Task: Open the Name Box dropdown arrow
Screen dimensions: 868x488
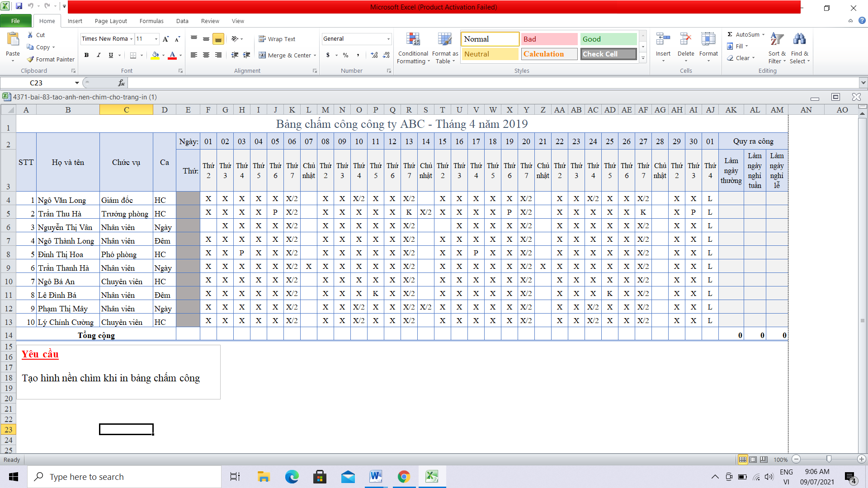Action: (77, 83)
